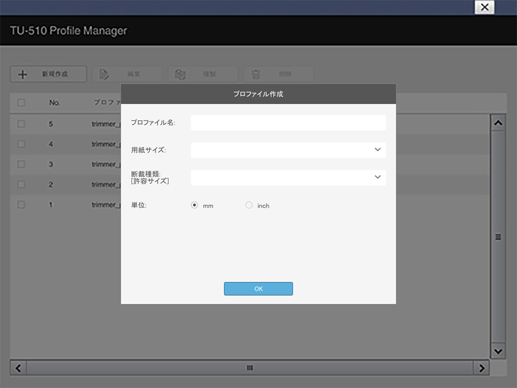Click the number 5 cell in No. column
This screenshot has width=517, height=388.
click(51, 124)
